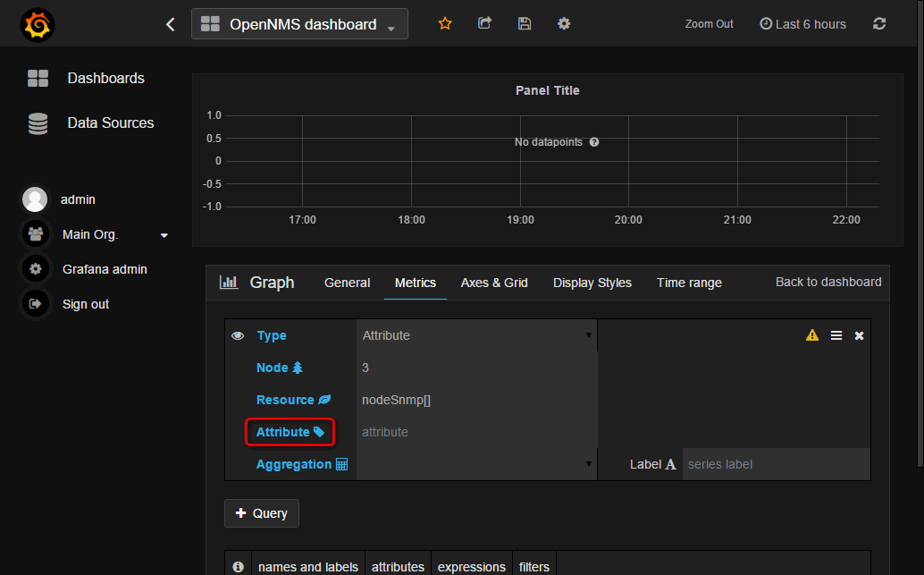Switch to the Axes & Grid tab
This screenshot has height=575, width=924.
[x=494, y=283]
